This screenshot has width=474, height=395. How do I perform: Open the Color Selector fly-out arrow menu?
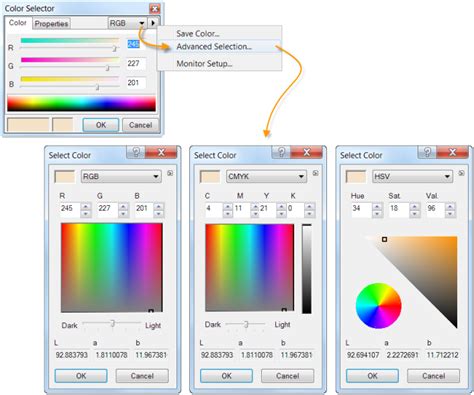(x=153, y=23)
